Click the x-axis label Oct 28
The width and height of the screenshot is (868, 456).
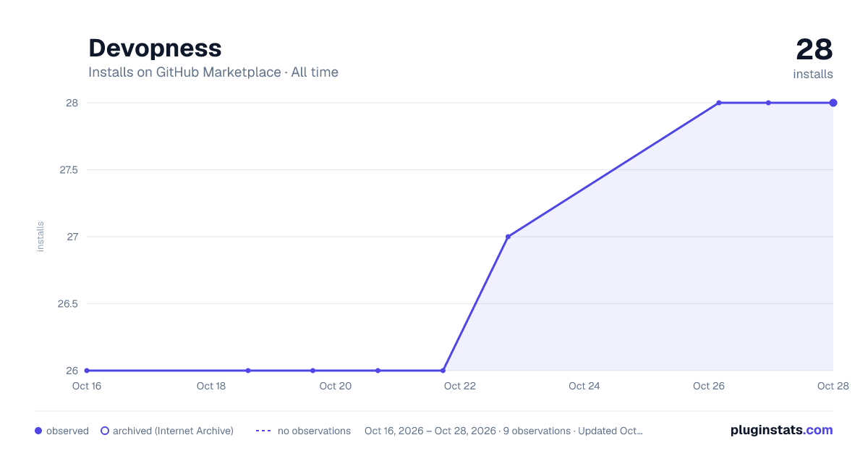833,386
